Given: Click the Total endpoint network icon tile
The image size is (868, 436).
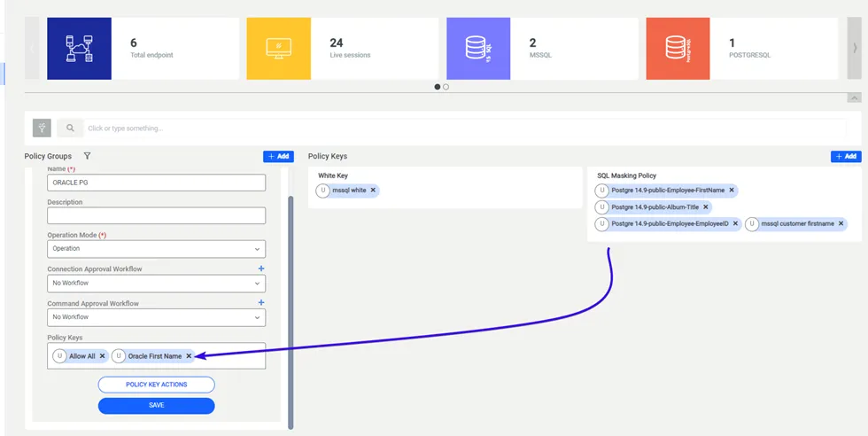Looking at the screenshot, I should (79, 48).
